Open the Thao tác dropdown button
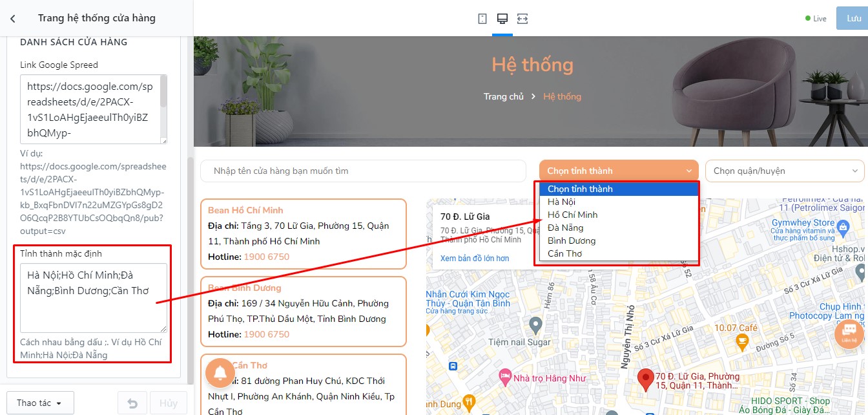The width and height of the screenshot is (868, 415). click(x=40, y=403)
